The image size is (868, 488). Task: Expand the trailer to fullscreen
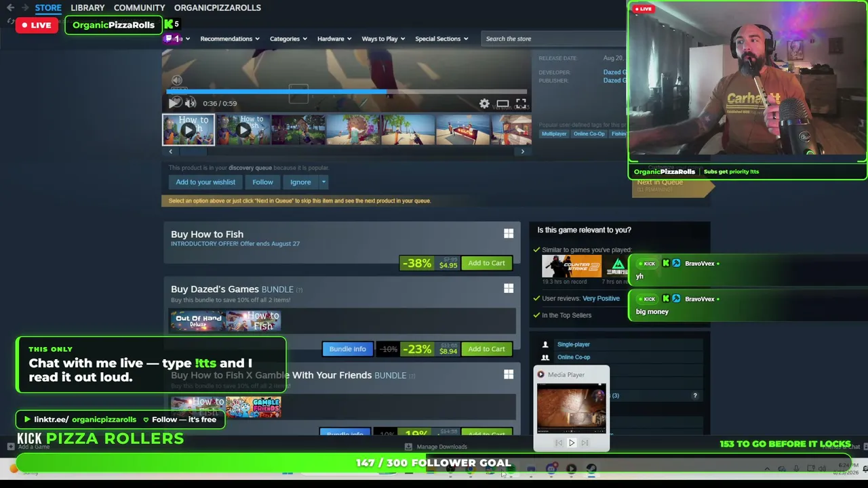click(x=521, y=104)
